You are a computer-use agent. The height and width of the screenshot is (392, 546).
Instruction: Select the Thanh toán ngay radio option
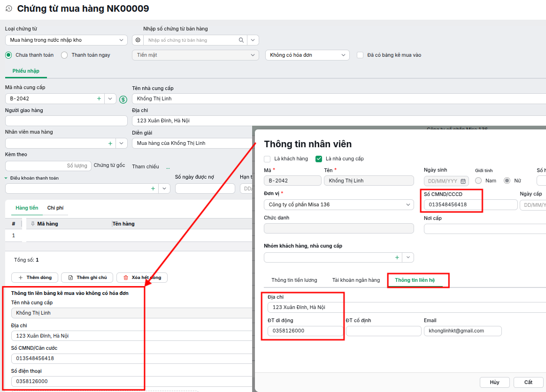[64, 55]
